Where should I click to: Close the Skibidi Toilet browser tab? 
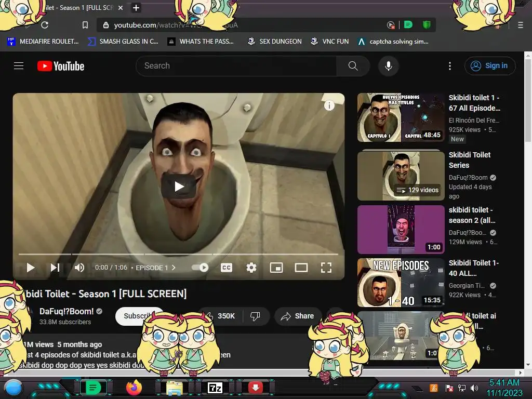121,7
